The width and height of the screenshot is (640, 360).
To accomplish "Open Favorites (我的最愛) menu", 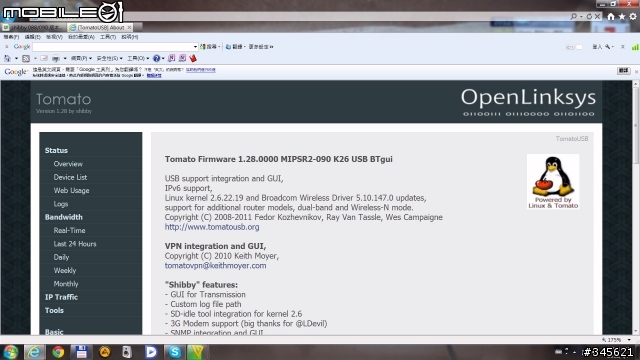I will (81, 37).
